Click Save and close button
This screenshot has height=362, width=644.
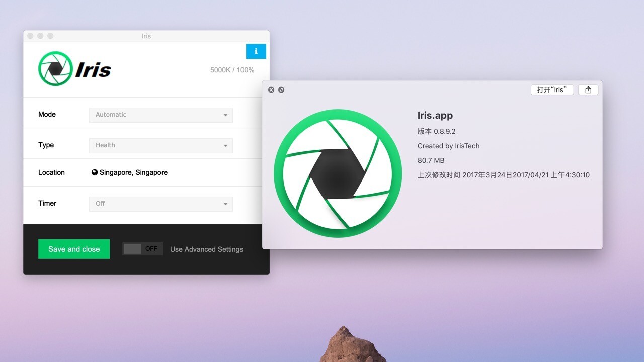tap(74, 249)
